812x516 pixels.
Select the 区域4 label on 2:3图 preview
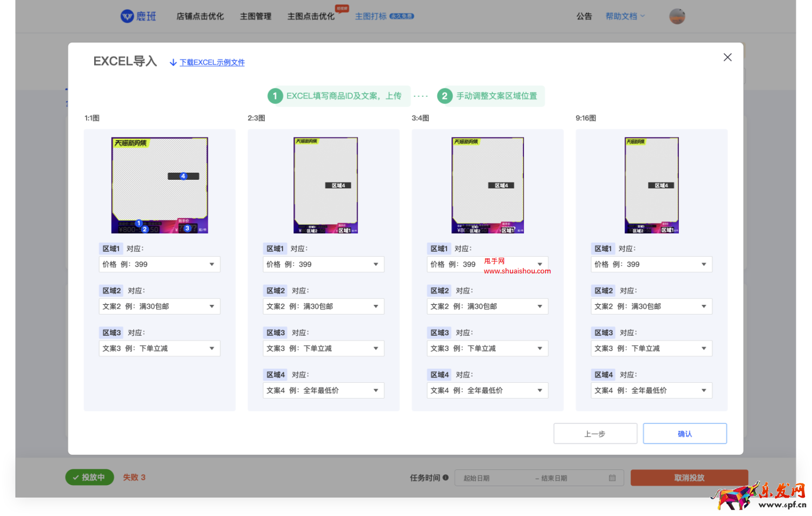pyautogui.click(x=338, y=185)
